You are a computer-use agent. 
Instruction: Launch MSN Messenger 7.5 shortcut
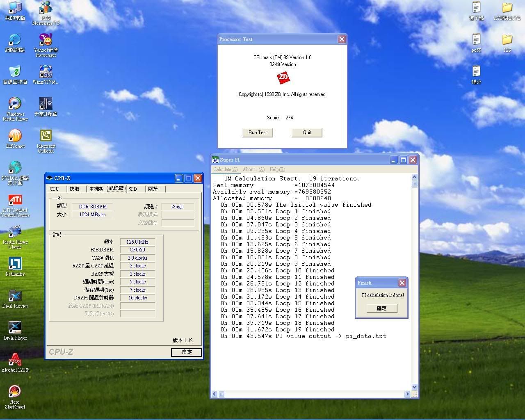click(46, 13)
